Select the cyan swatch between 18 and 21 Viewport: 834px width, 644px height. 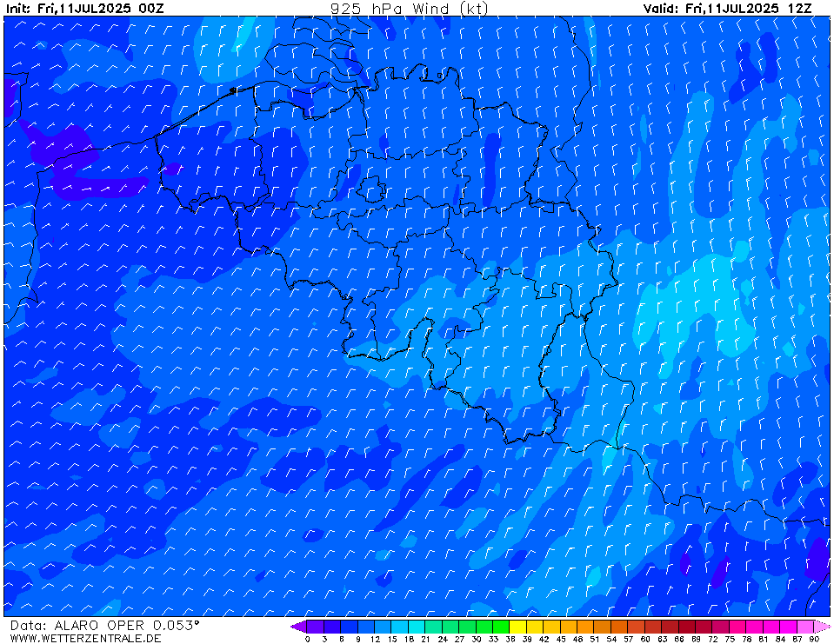click(417, 627)
